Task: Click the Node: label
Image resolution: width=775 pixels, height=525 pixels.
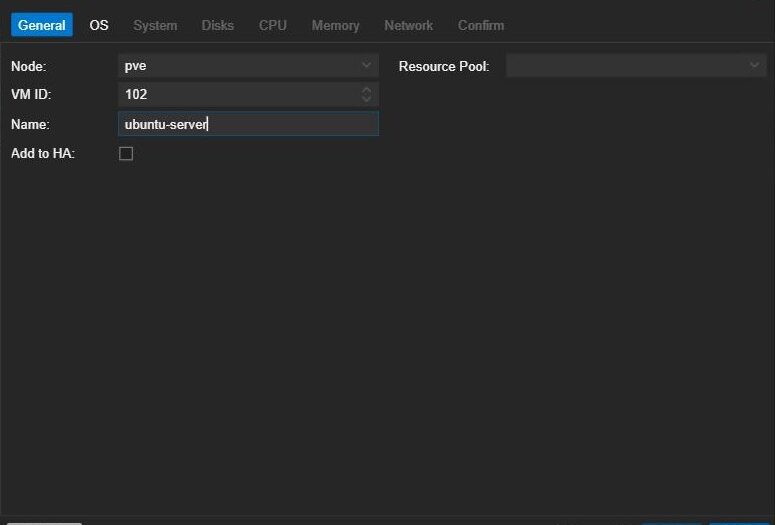Action: (x=29, y=66)
